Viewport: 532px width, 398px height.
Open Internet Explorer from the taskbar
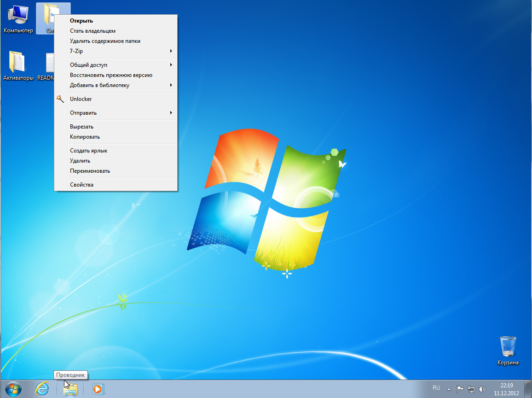42,389
